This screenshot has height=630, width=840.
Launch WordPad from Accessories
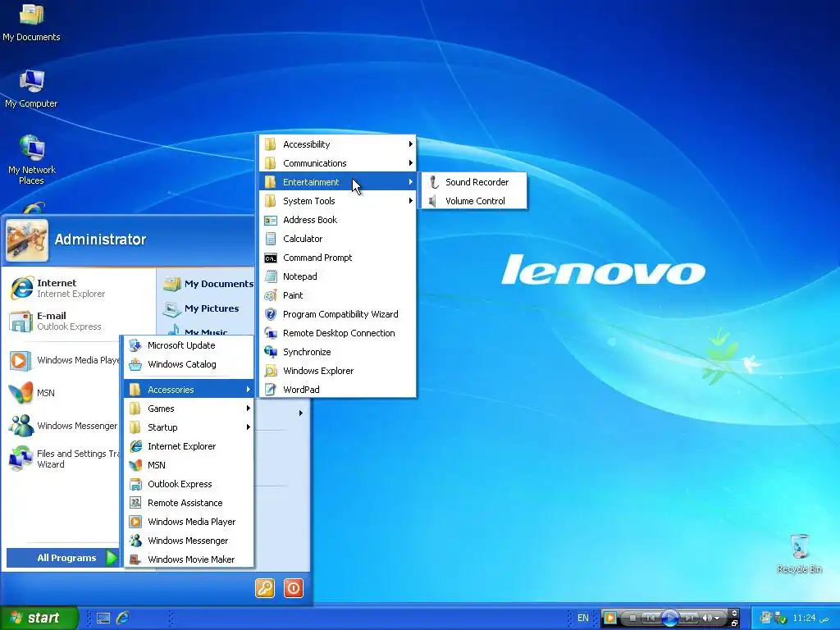pos(337,390)
